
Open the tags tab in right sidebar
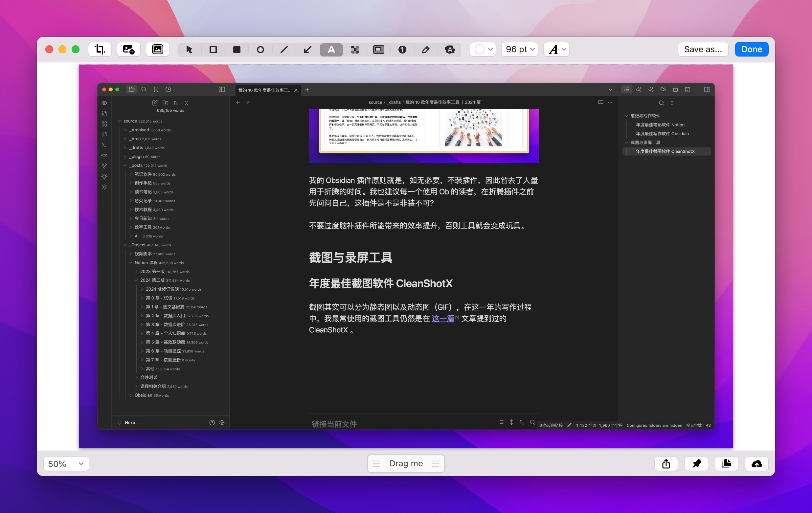pos(663,89)
